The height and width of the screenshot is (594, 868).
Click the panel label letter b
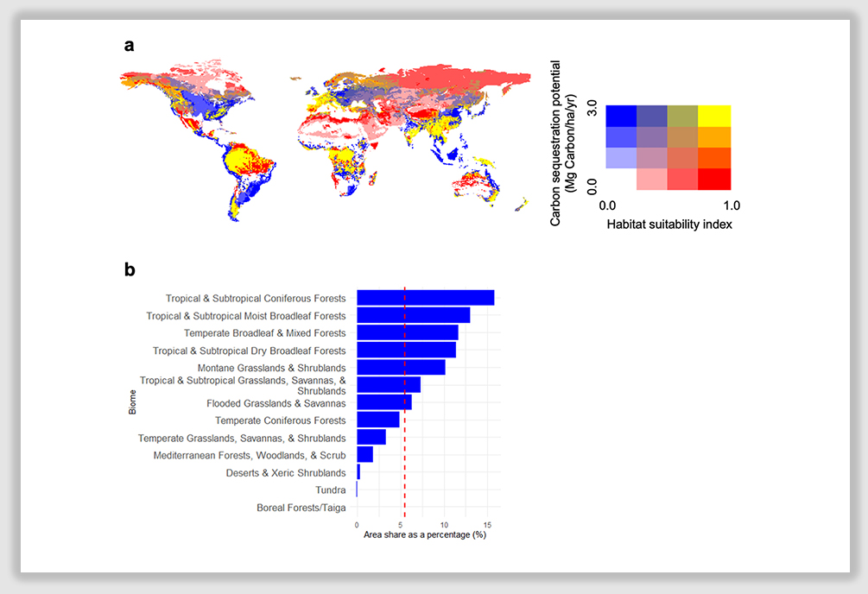pyautogui.click(x=130, y=269)
